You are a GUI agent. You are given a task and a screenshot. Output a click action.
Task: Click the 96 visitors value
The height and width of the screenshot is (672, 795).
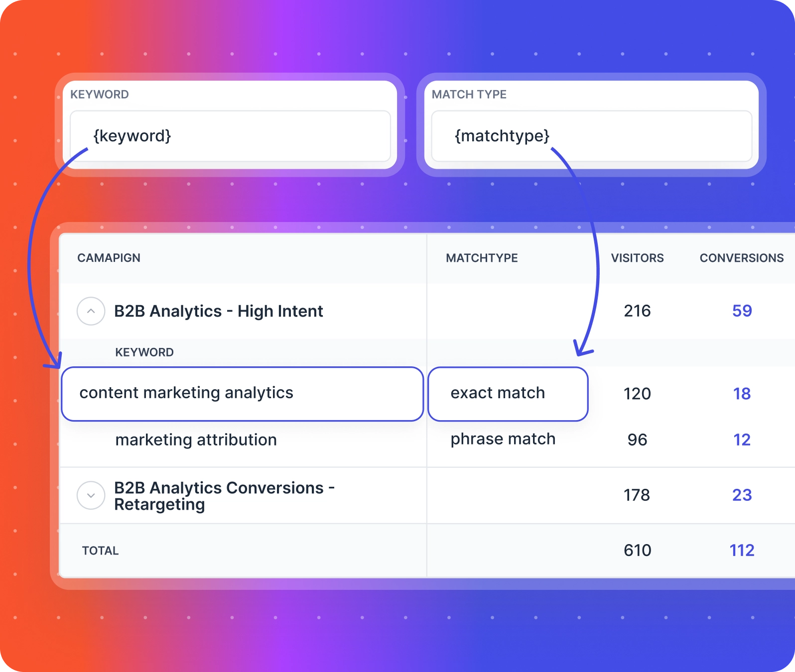click(638, 440)
